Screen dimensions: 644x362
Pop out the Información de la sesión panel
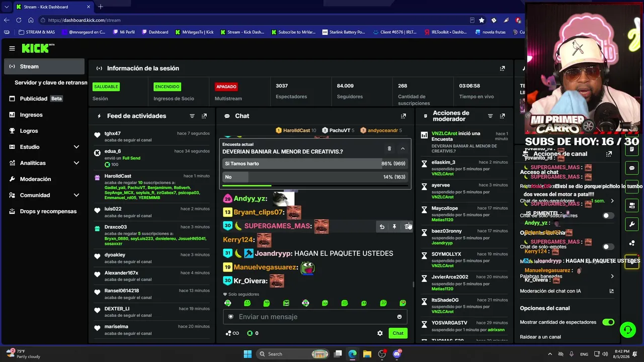[x=502, y=68]
